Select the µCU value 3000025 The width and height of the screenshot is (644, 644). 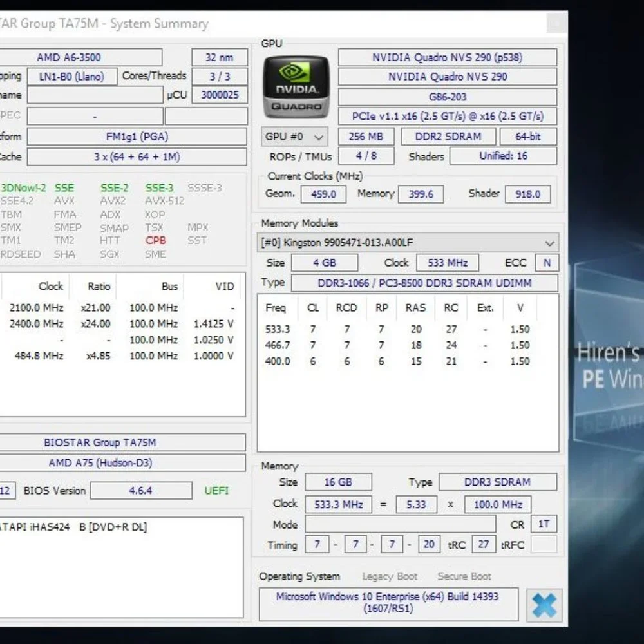(x=220, y=95)
